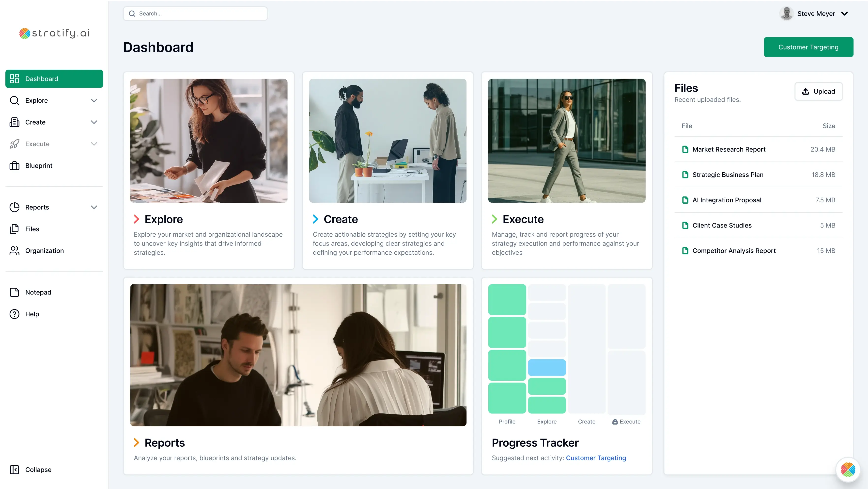Click the blue block in Explore progress column
868x489 pixels.
(546, 367)
